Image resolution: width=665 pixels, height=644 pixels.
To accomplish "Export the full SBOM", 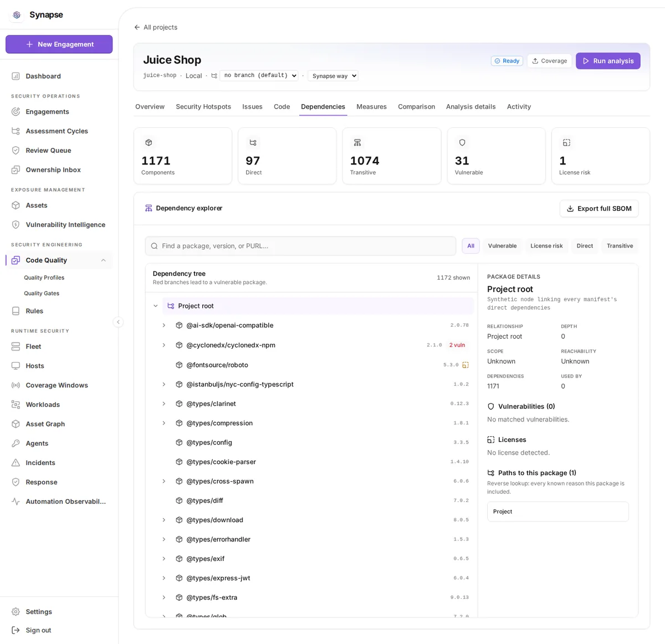I will 599,209.
